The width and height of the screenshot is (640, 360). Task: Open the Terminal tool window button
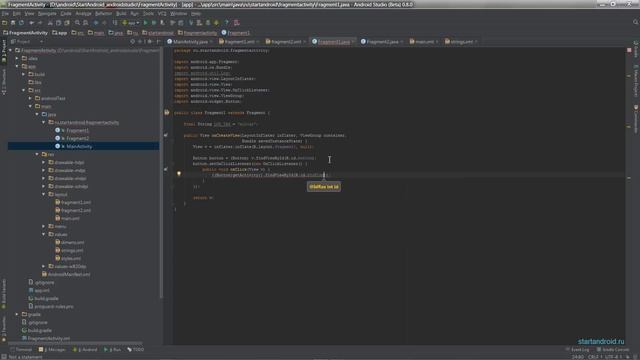point(21,350)
